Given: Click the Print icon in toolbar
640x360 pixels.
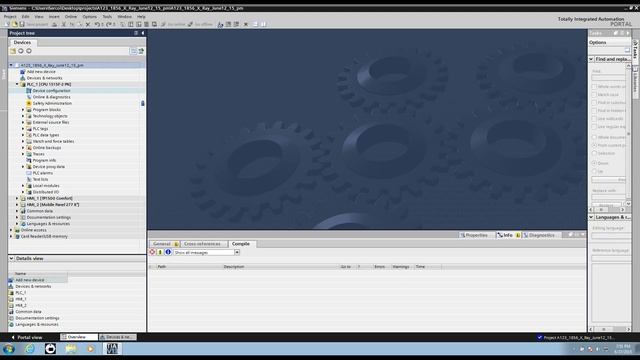Looking at the screenshot, I should tap(54, 24).
